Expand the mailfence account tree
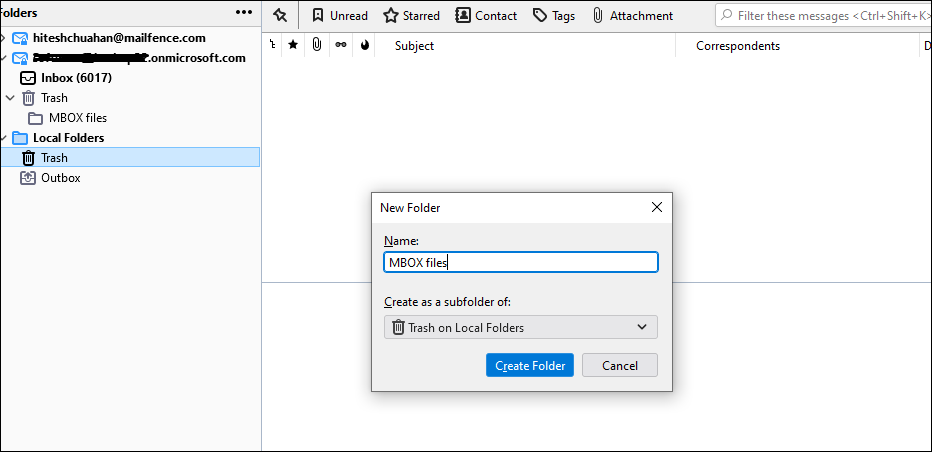The width and height of the screenshot is (932, 452). (4, 38)
